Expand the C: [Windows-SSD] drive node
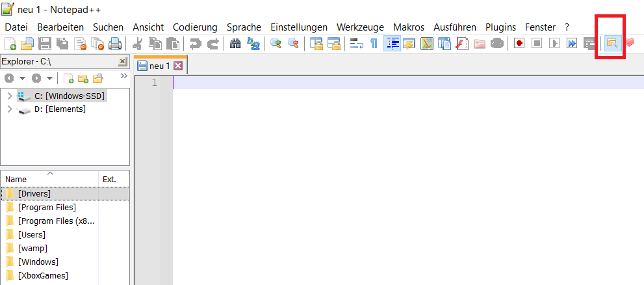Screen dimensions: 644x285 coord(10,96)
